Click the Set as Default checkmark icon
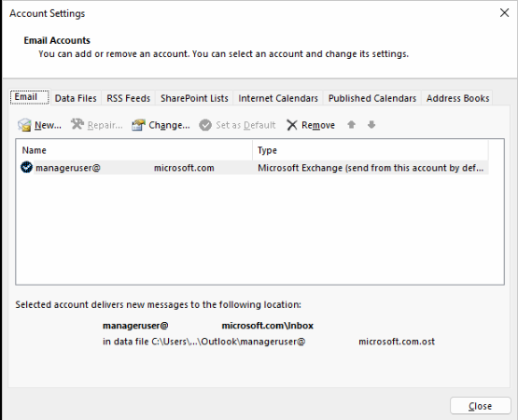 coord(205,125)
